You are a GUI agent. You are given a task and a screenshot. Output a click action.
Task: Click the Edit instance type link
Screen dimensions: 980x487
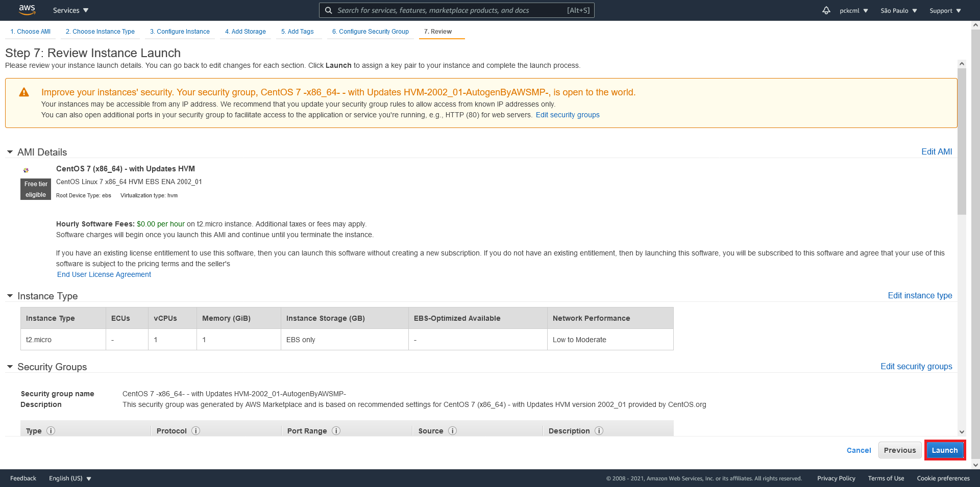coord(920,295)
